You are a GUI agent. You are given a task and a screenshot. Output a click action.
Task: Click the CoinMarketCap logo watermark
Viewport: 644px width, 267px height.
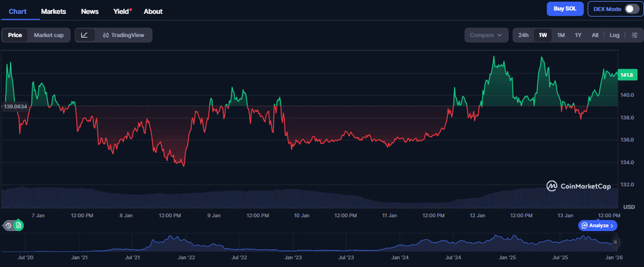(577, 186)
